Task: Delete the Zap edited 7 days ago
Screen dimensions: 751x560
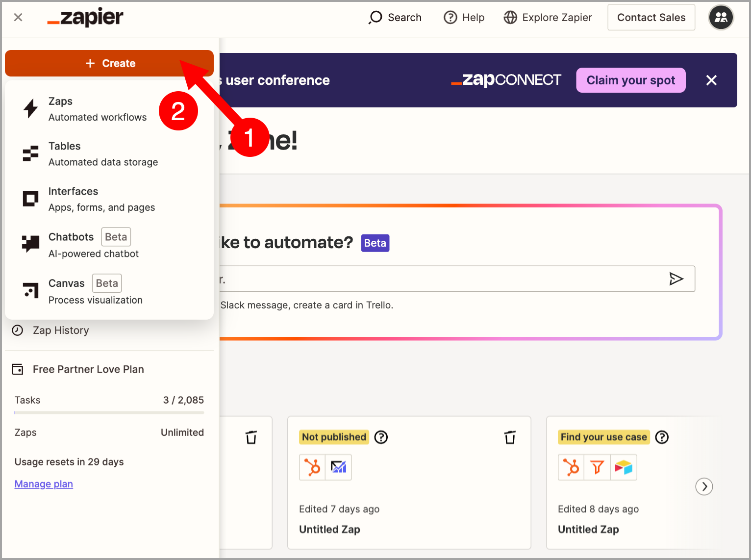Action: pyautogui.click(x=510, y=437)
